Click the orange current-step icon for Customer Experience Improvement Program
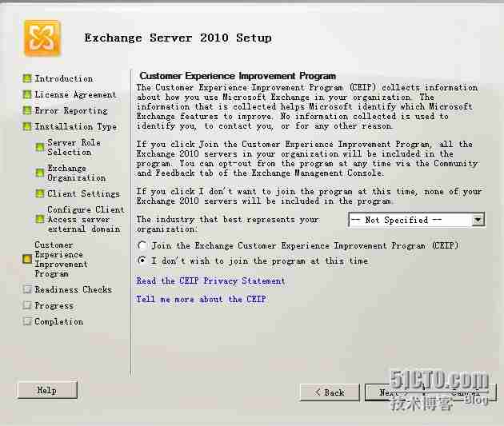This screenshot has height=426, width=504. coord(27,259)
